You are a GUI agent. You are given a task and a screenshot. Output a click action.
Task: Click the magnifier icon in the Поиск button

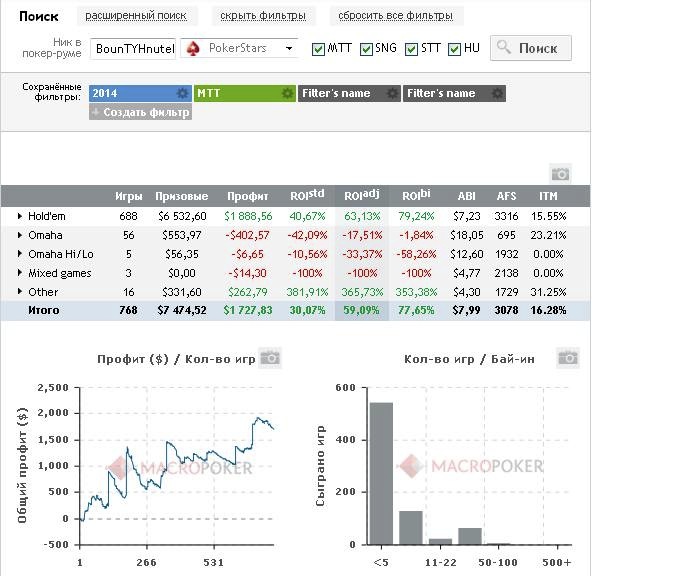coord(504,47)
